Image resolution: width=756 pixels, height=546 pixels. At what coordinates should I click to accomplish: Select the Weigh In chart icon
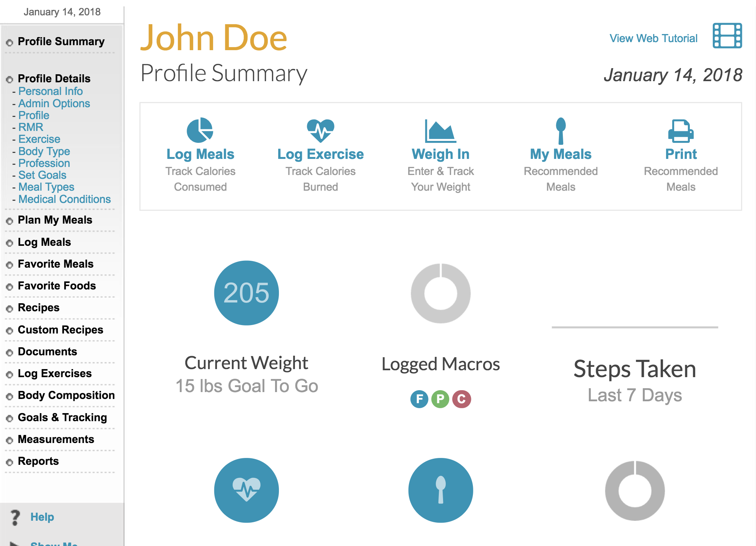440,131
